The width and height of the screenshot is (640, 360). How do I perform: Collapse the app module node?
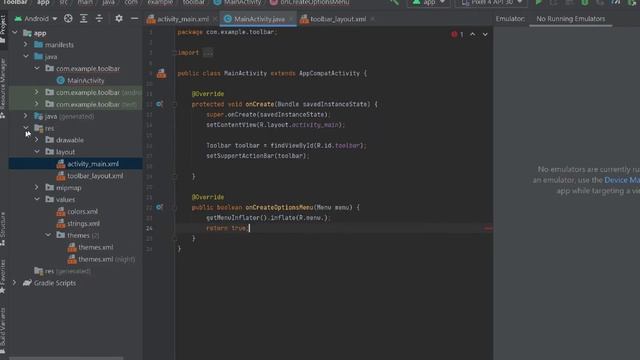point(15,33)
